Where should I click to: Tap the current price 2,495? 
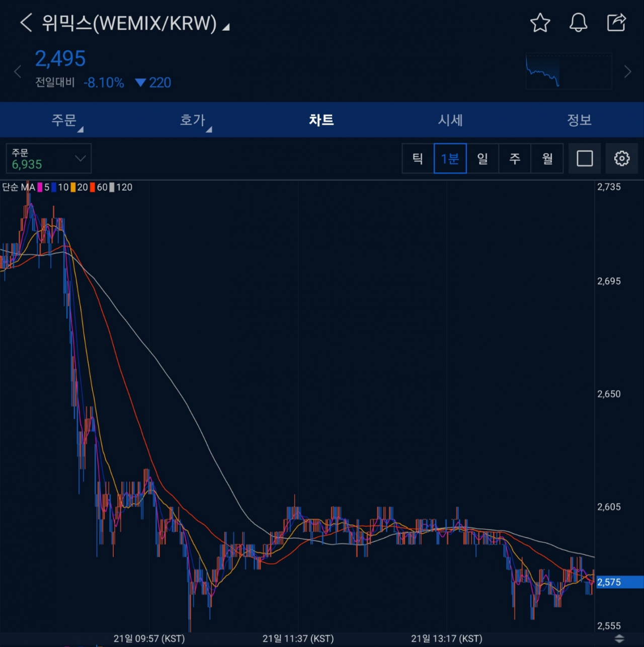60,58
